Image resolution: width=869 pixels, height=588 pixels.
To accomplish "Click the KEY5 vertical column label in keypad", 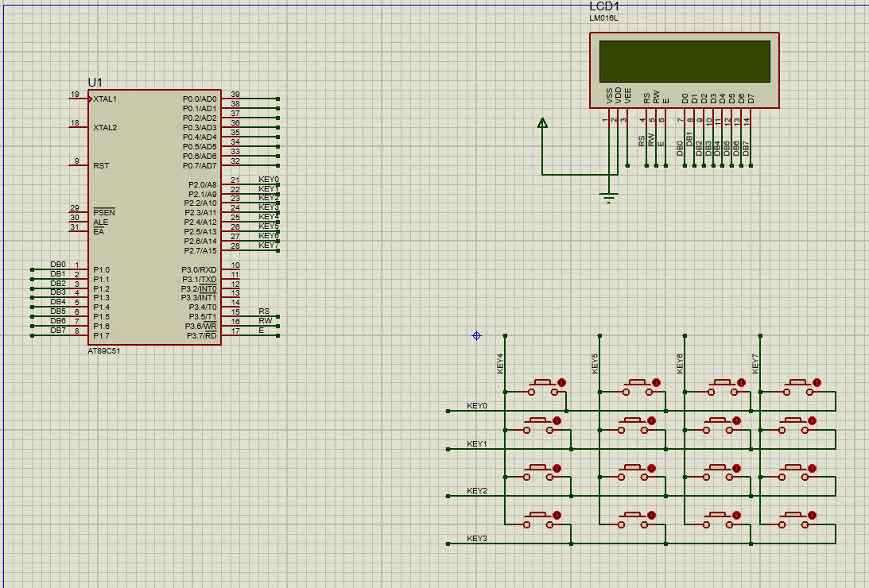I will tap(595, 363).
